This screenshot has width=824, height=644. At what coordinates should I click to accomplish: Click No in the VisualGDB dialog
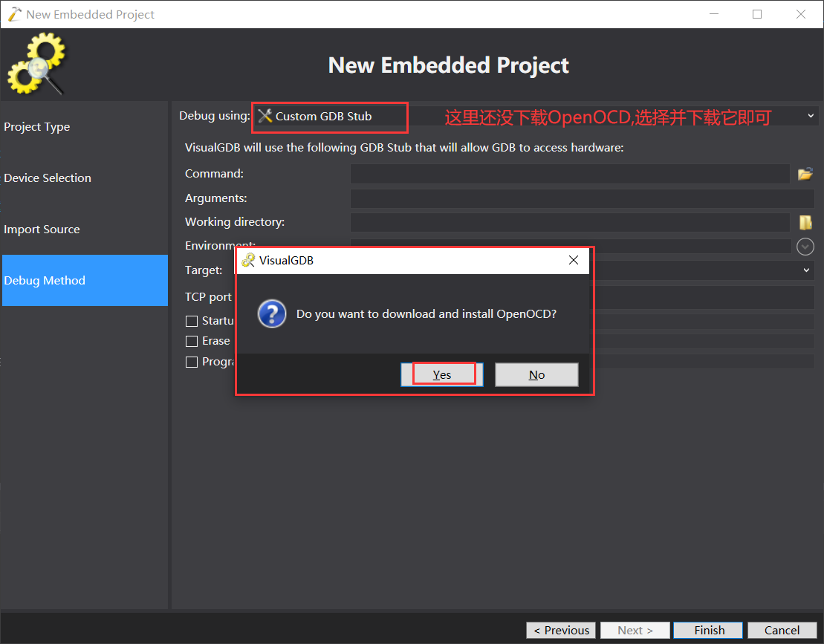coord(536,374)
